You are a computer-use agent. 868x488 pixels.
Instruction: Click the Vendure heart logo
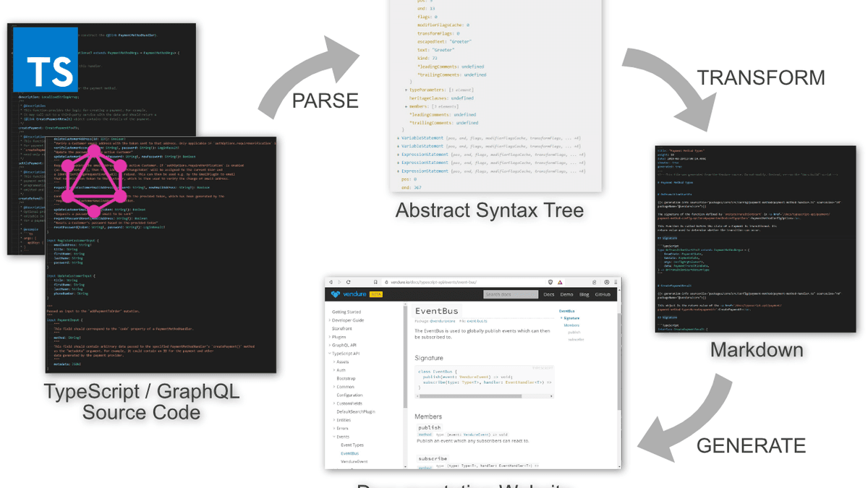(x=336, y=294)
